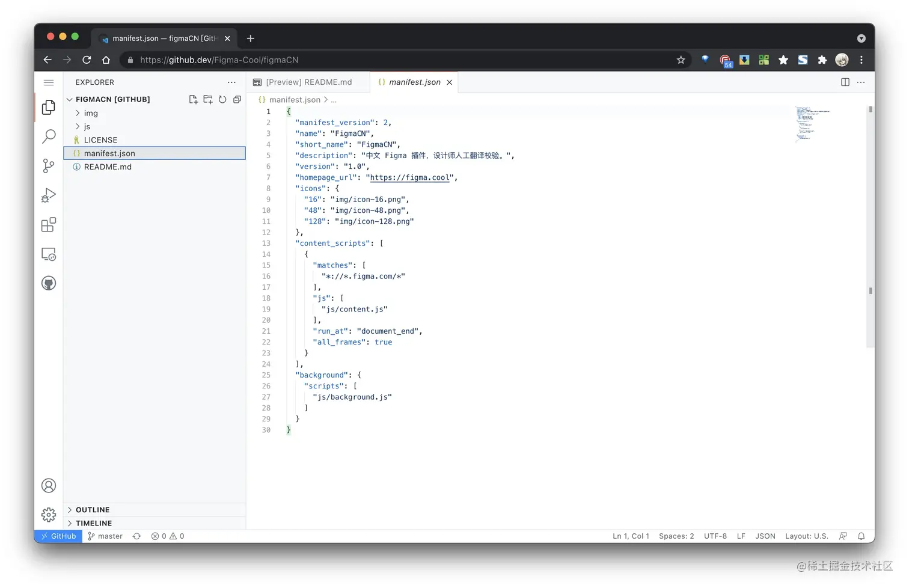Click the https://figma.cool link in the code
Screen dimensions: 909x588
(409, 177)
